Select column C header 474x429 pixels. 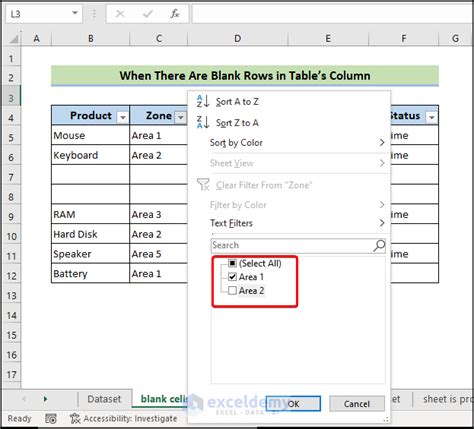click(x=159, y=39)
